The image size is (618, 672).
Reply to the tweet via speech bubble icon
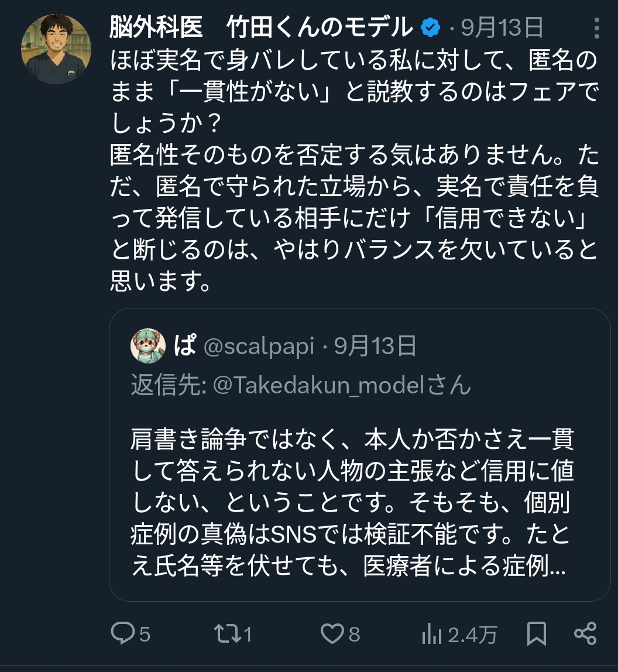click(123, 633)
